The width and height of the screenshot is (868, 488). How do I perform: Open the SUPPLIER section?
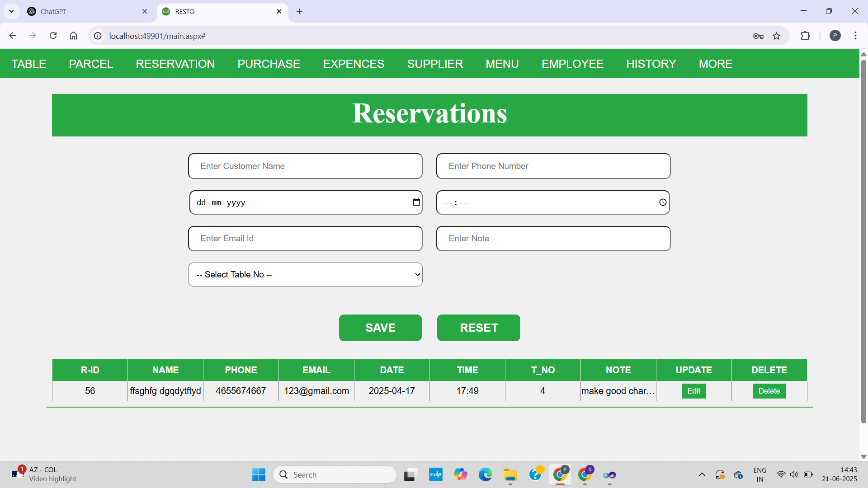435,64
